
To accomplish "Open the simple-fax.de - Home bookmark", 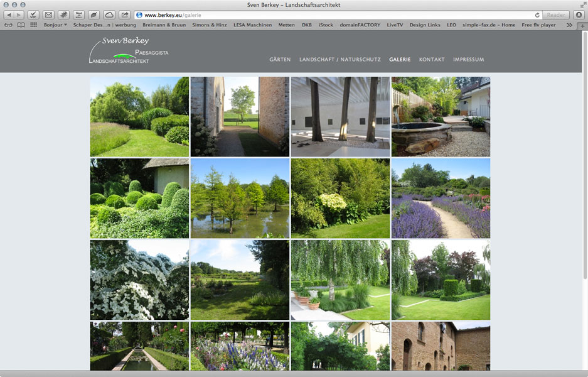I will [x=488, y=25].
